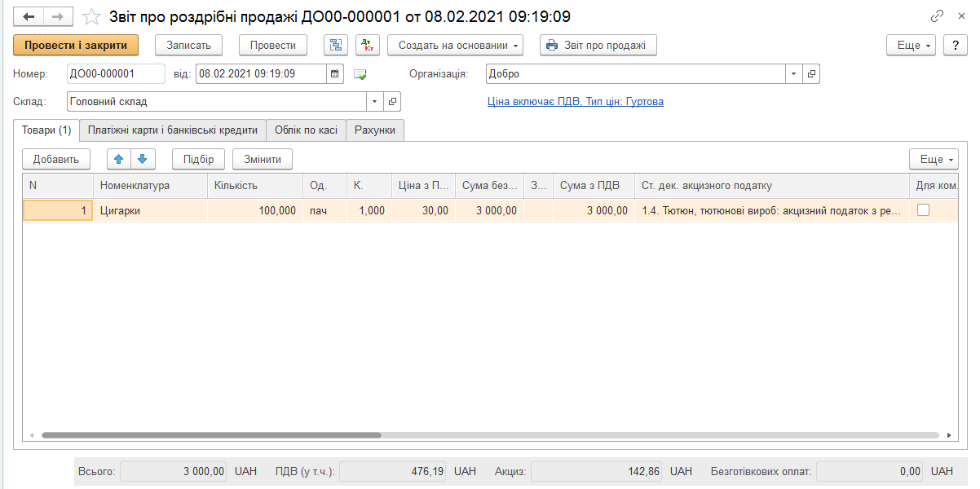
Task: Close the document form
Action: tap(963, 16)
